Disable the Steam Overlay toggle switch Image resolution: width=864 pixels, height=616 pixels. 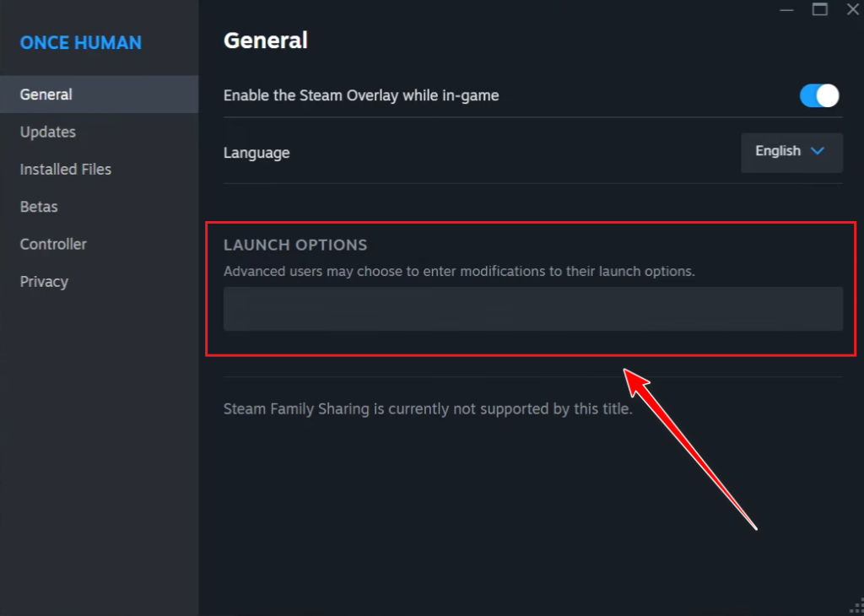point(818,95)
